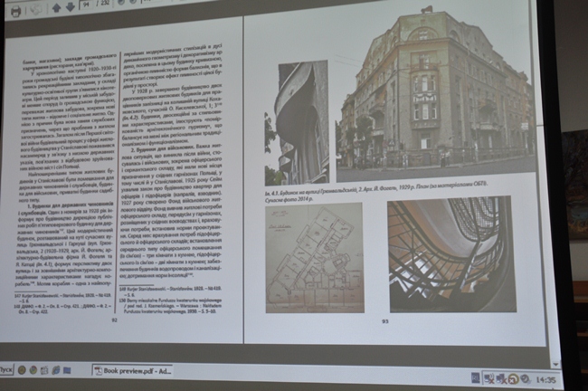The height and width of the screenshot is (391, 588).
Task: Click the first round zoom button in the toolbar
Action: tap(121, 2)
